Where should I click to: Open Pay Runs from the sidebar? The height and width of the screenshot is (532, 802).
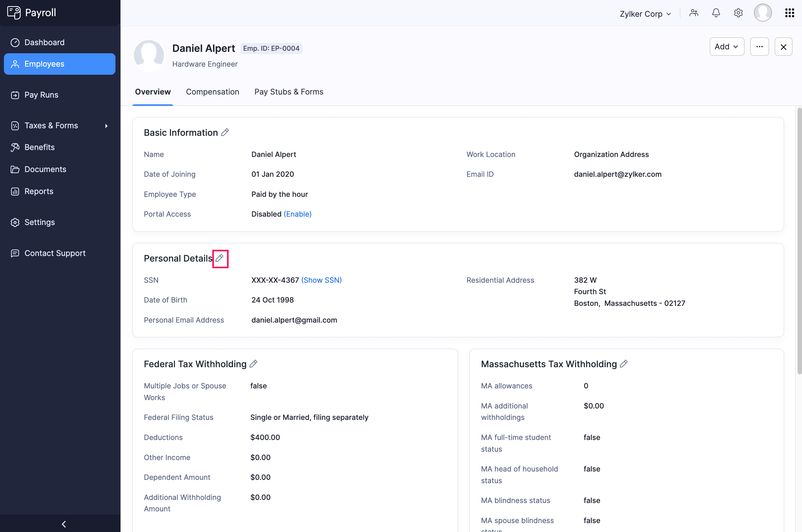(41, 95)
